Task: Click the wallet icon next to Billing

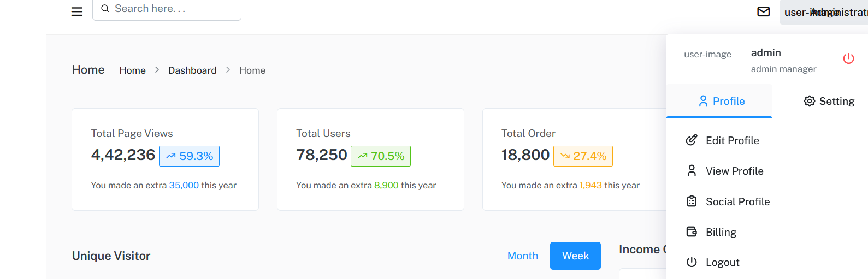Action: (x=692, y=232)
